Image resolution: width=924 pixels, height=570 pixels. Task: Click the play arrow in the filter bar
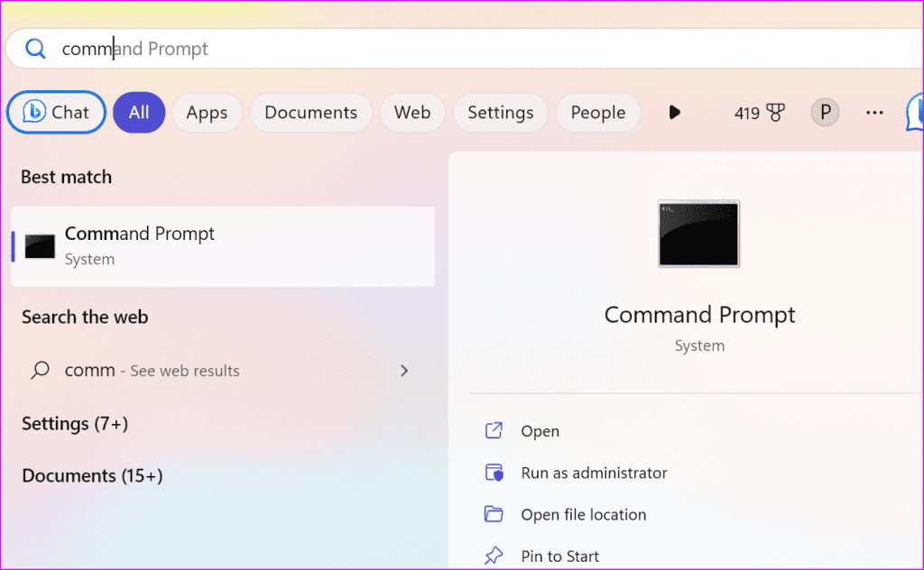(x=674, y=112)
